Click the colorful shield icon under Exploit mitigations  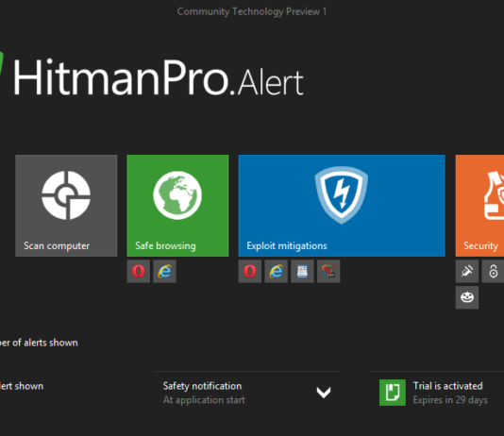coord(328,272)
